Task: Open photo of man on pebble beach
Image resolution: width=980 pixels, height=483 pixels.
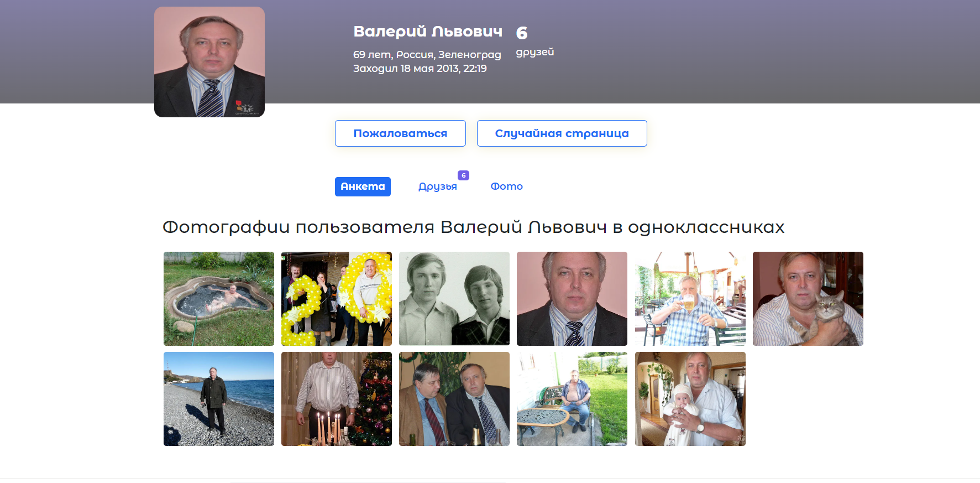Action: tap(219, 399)
